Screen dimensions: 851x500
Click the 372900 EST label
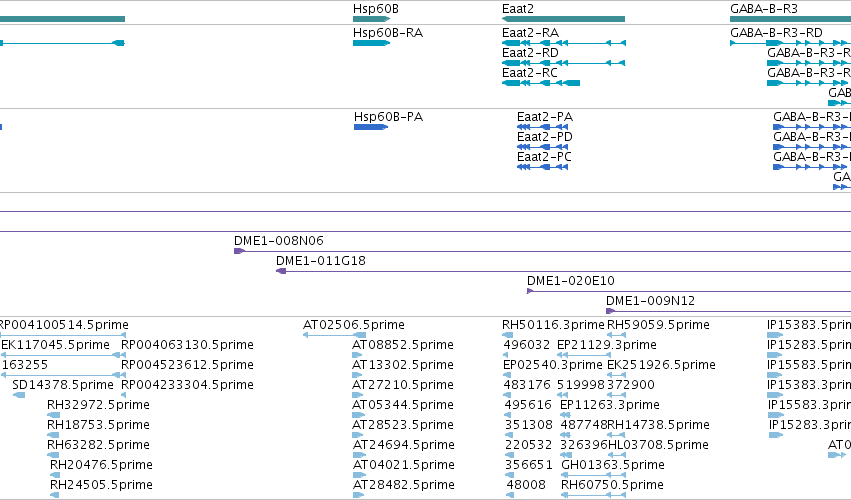click(631, 385)
